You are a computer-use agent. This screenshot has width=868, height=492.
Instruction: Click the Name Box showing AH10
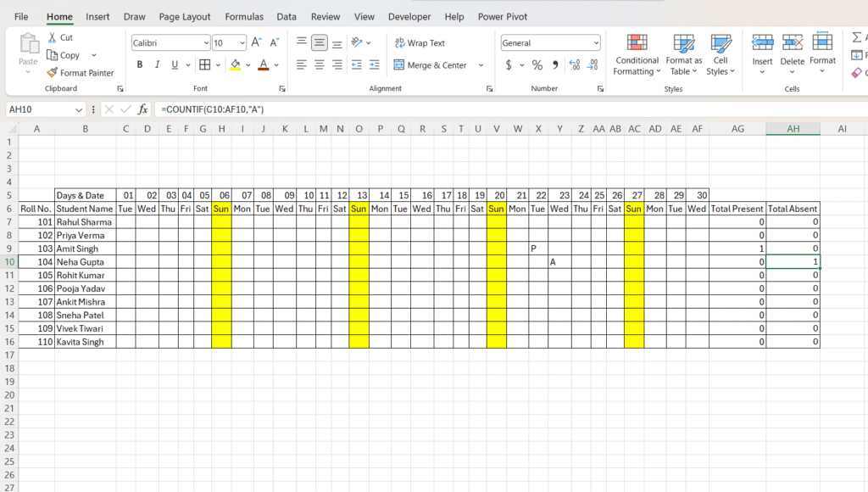(39, 109)
